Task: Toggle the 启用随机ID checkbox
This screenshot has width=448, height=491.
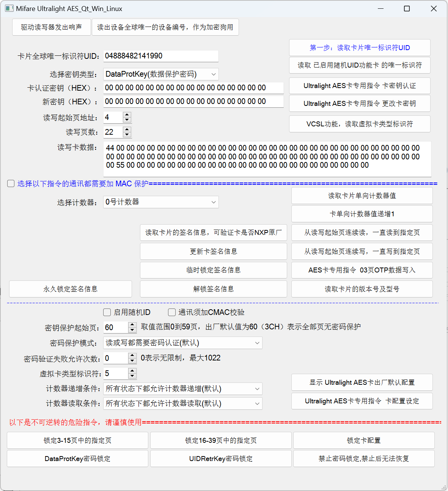Action: pyautogui.click(x=107, y=312)
